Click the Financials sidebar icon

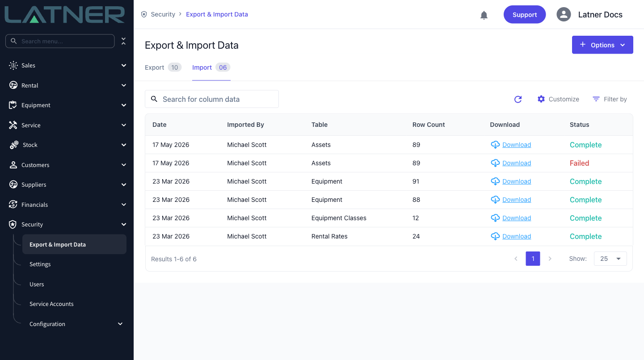point(13,205)
